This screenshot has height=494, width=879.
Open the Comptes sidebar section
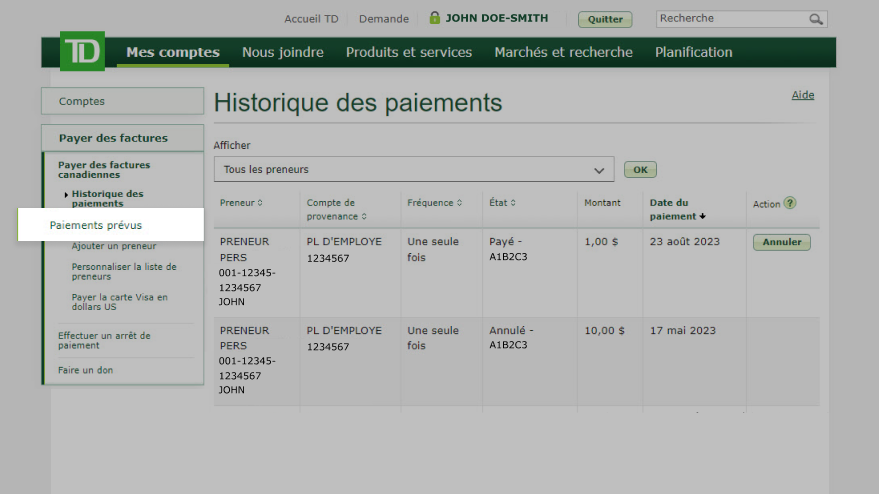pos(122,101)
